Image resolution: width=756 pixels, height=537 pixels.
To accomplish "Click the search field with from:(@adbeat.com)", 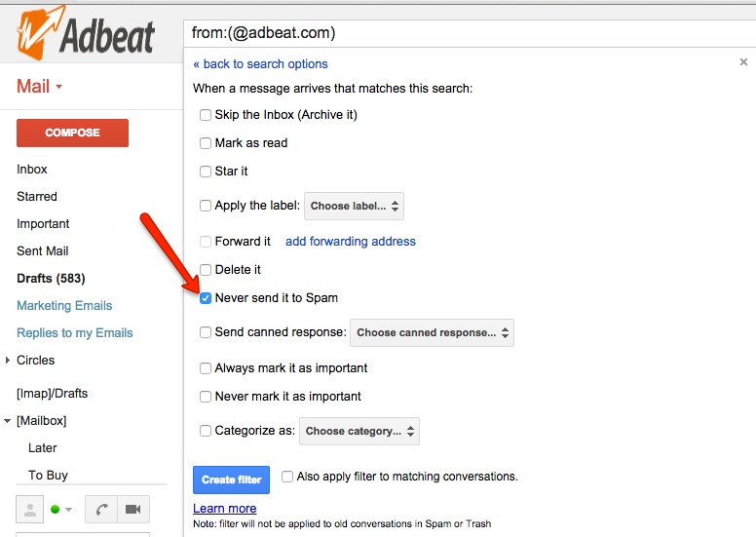I will [x=470, y=33].
